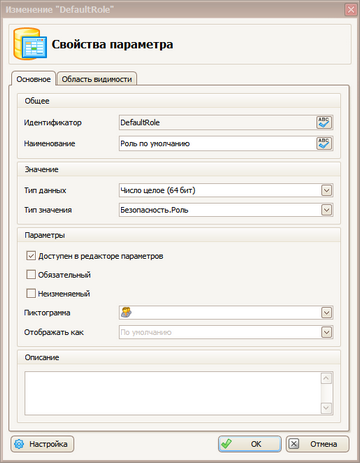Click the Описание section header

click(179, 357)
